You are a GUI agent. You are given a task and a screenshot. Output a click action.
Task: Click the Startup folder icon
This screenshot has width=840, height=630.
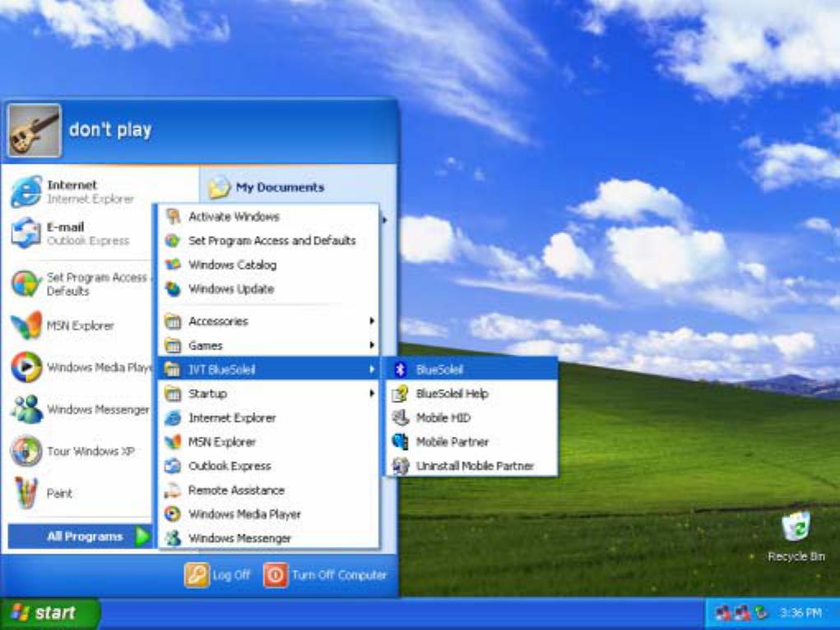click(x=173, y=394)
